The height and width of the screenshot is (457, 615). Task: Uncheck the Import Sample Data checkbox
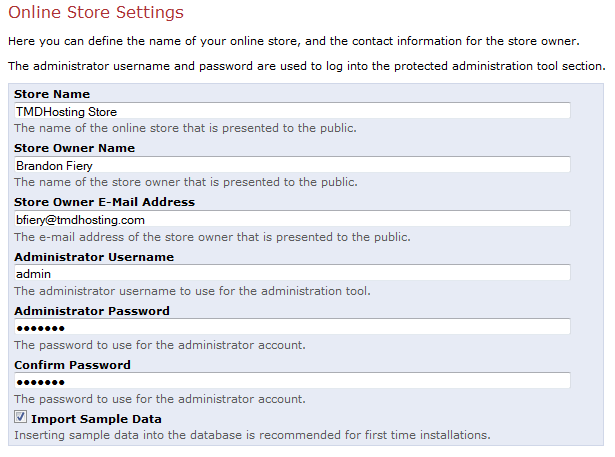click(x=20, y=417)
